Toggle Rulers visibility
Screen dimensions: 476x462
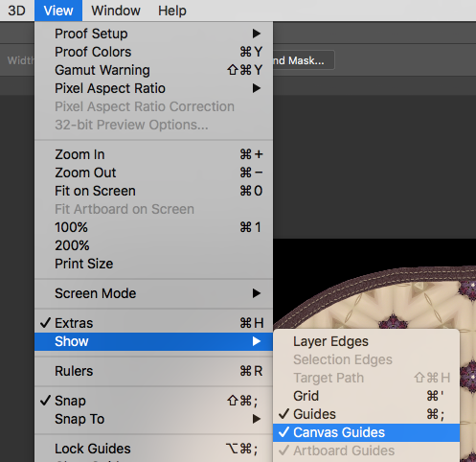coord(153,371)
